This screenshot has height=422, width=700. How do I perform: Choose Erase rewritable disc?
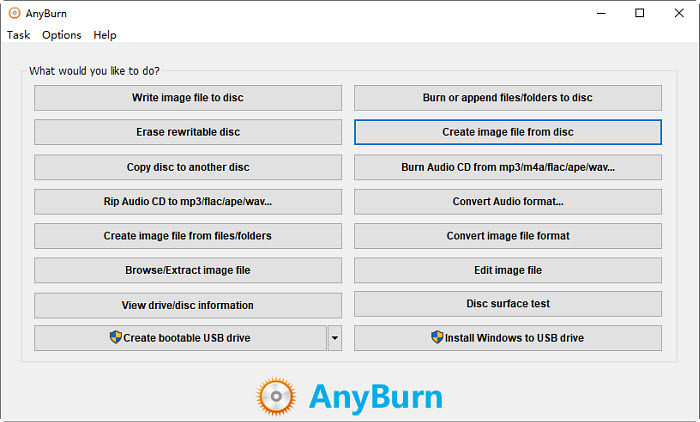[188, 132]
